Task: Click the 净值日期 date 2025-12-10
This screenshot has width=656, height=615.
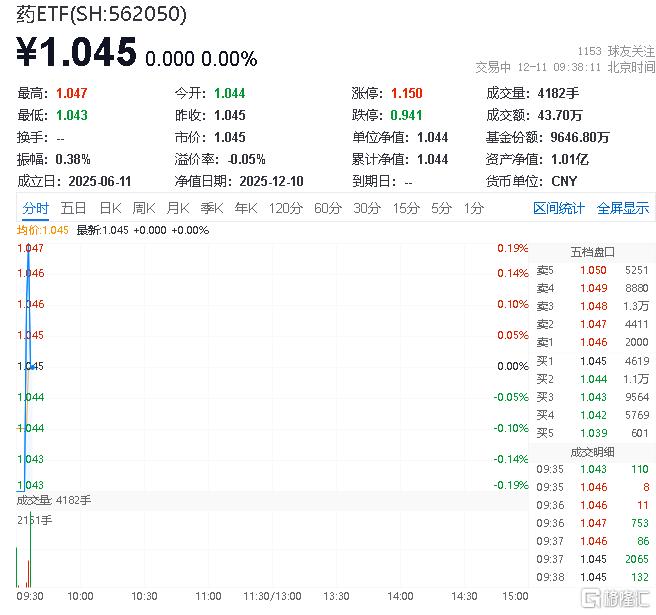Action: point(271,181)
